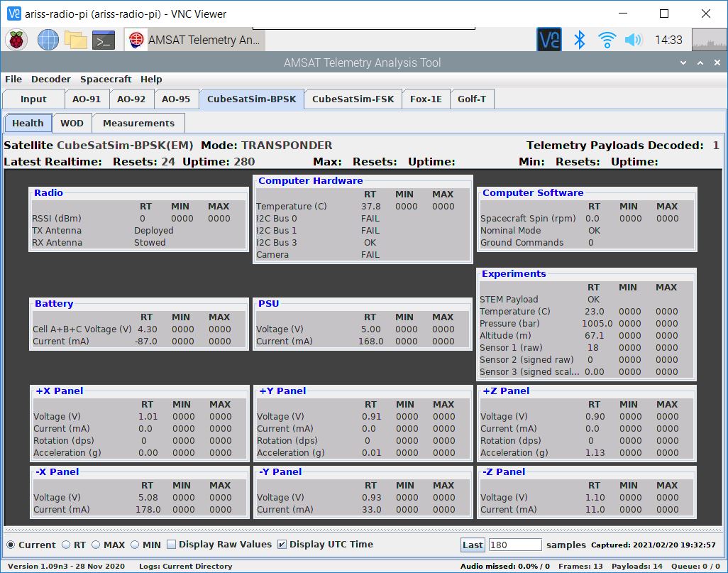Click RX Antenna Stowed value
The width and height of the screenshot is (728, 573).
150,243
